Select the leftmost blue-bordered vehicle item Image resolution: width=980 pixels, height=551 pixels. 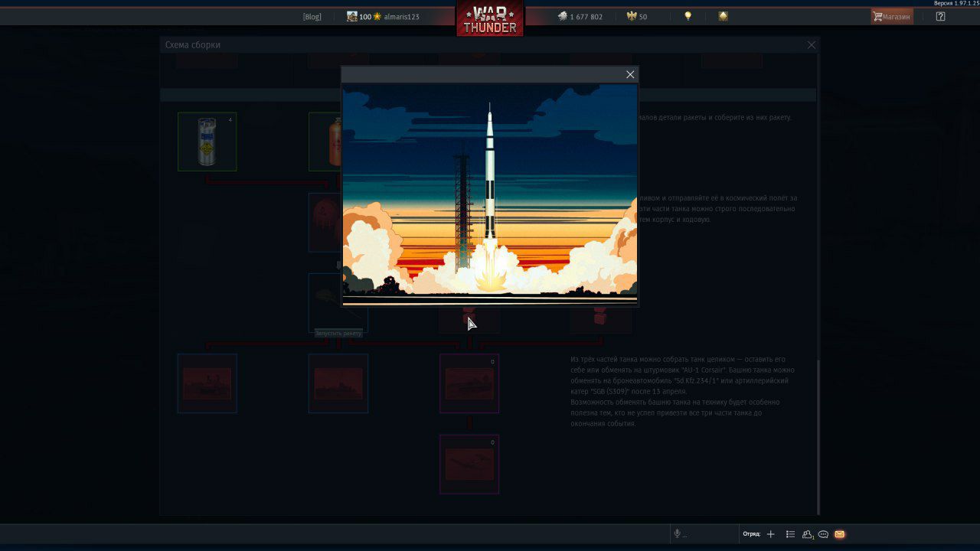[207, 383]
